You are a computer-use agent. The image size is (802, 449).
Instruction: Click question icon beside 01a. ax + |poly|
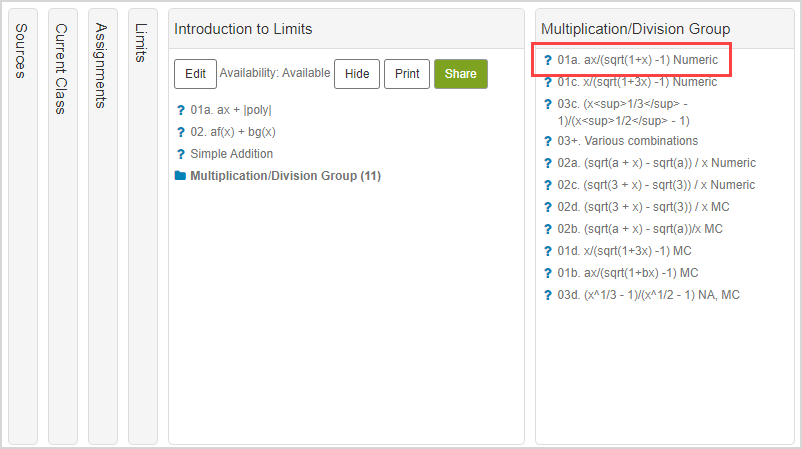[180, 110]
